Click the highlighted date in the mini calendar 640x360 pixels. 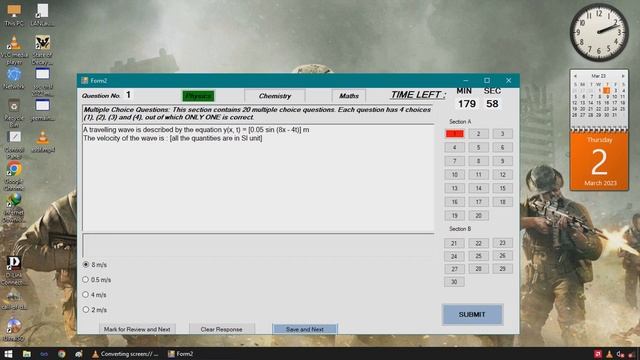coord(607,90)
